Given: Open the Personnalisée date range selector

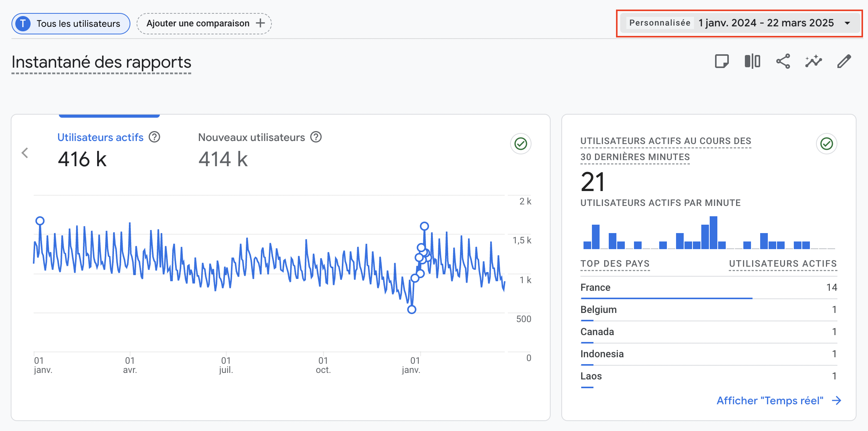Looking at the screenshot, I should [660, 23].
